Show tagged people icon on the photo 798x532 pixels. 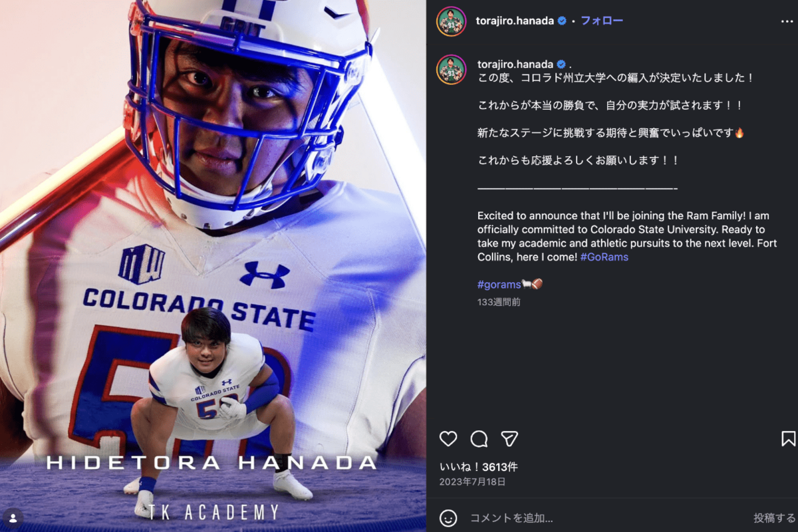(13, 518)
